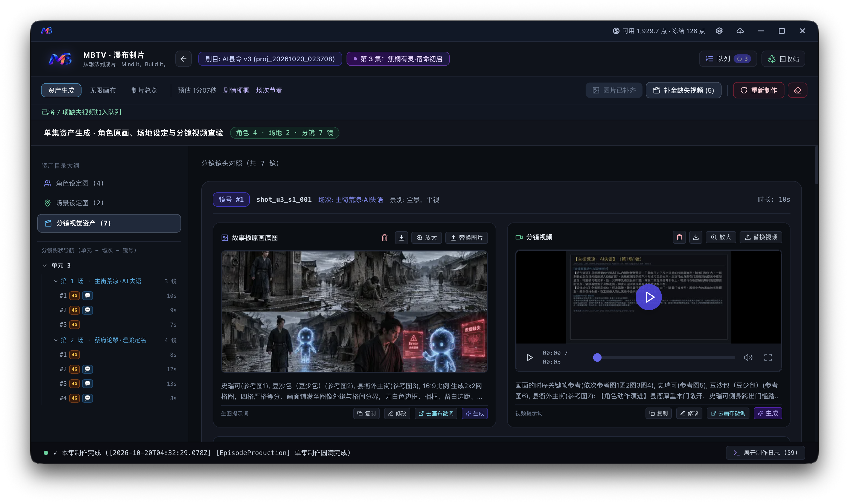Delete the storyboard image with trash icon
The height and width of the screenshot is (504, 849).
[384, 238]
